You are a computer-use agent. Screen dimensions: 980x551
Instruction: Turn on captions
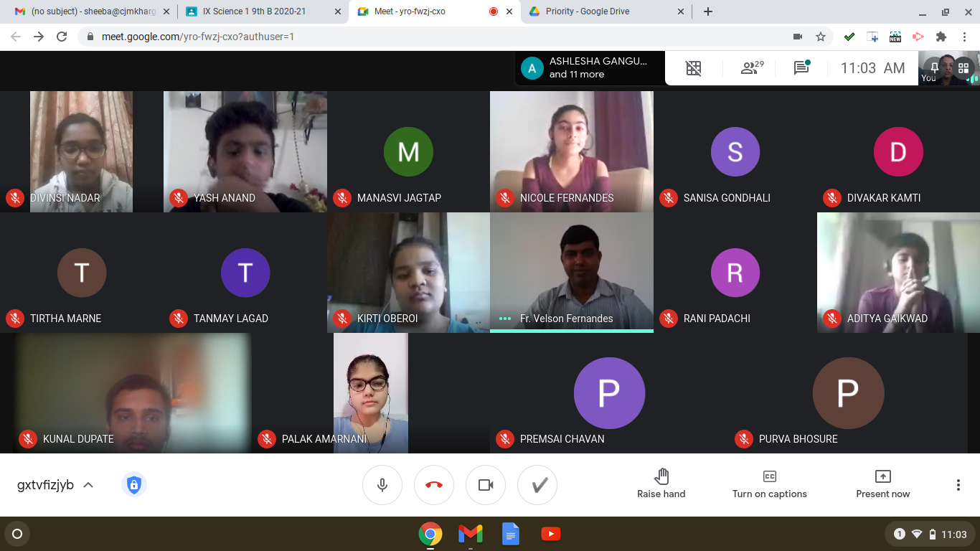click(770, 484)
